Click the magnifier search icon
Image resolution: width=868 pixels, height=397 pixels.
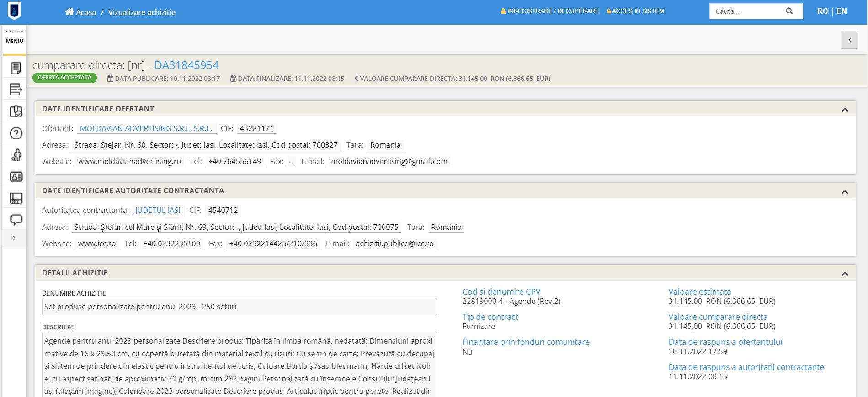pyautogui.click(x=789, y=11)
